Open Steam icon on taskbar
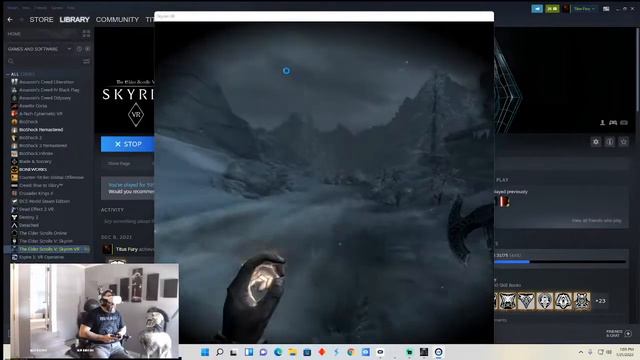This screenshot has width=640, height=360. click(x=438, y=352)
